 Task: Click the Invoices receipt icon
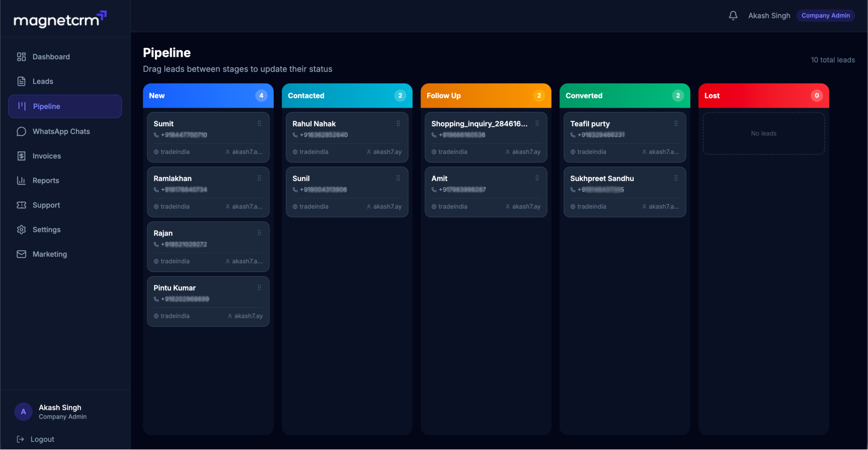coord(21,156)
